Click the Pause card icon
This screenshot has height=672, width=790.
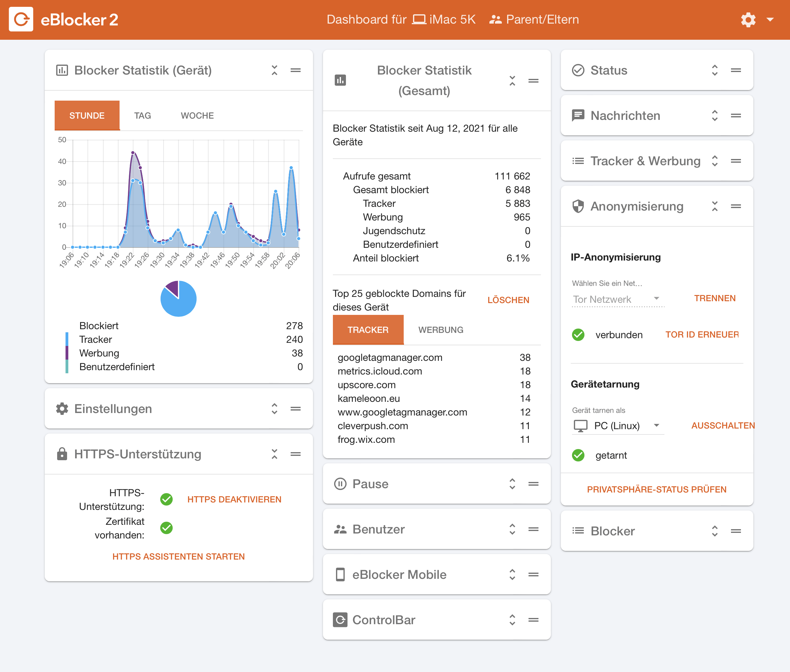(x=340, y=484)
